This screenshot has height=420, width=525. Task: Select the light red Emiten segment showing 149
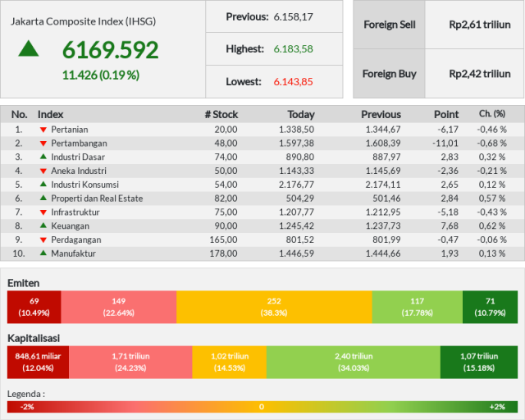click(x=118, y=307)
